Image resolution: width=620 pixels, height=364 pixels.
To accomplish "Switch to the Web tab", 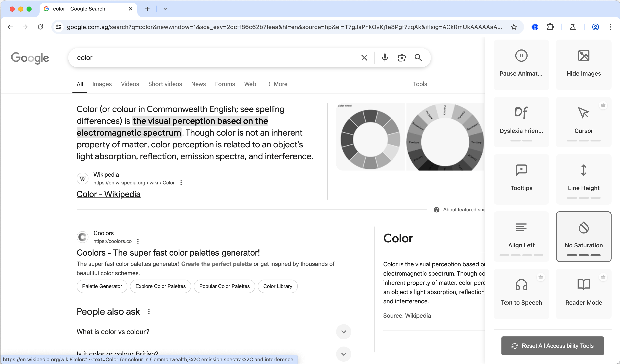I will click(x=250, y=84).
